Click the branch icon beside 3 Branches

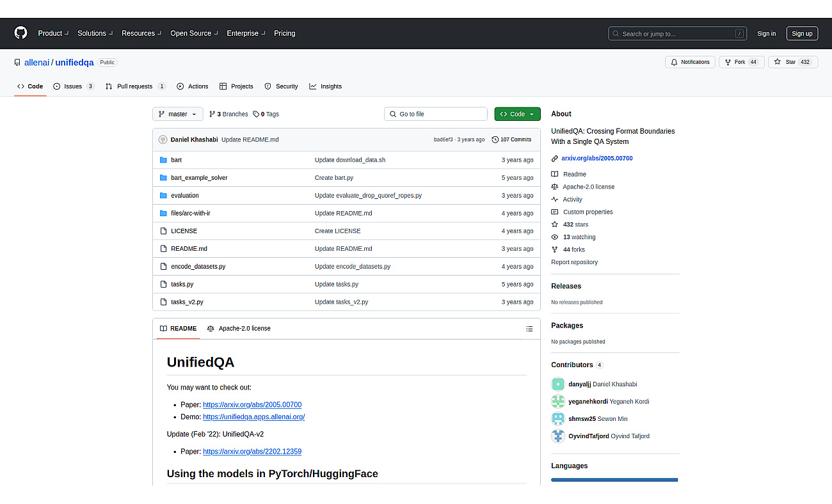tap(212, 114)
